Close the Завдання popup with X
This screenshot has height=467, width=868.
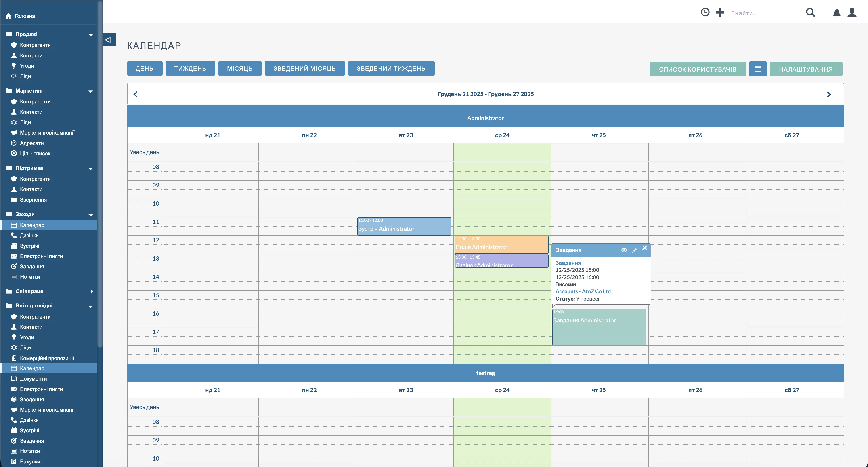pos(645,248)
